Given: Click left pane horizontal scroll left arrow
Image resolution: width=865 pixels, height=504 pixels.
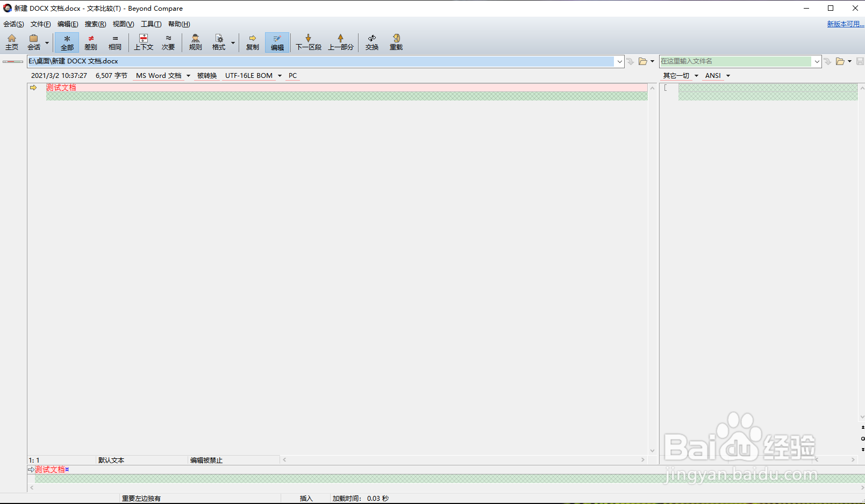Looking at the screenshot, I should point(284,460).
